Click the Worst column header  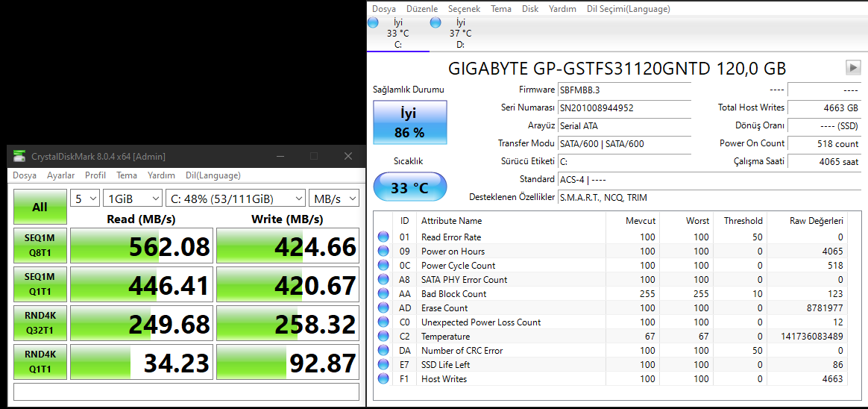pyautogui.click(x=687, y=221)
